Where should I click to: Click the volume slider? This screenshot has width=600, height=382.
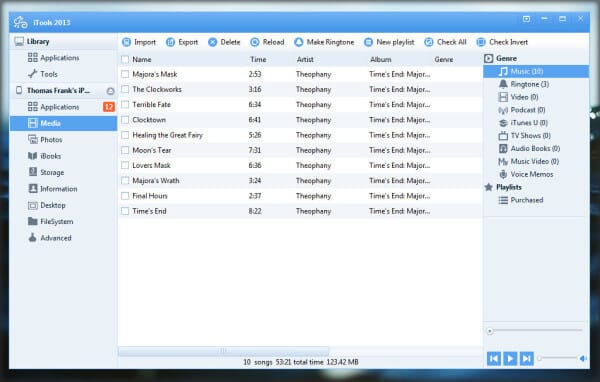click(x=558, y=358)
